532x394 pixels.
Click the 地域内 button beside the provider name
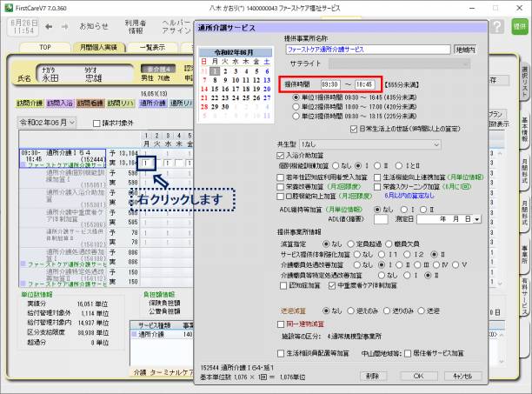coord(471,50)
